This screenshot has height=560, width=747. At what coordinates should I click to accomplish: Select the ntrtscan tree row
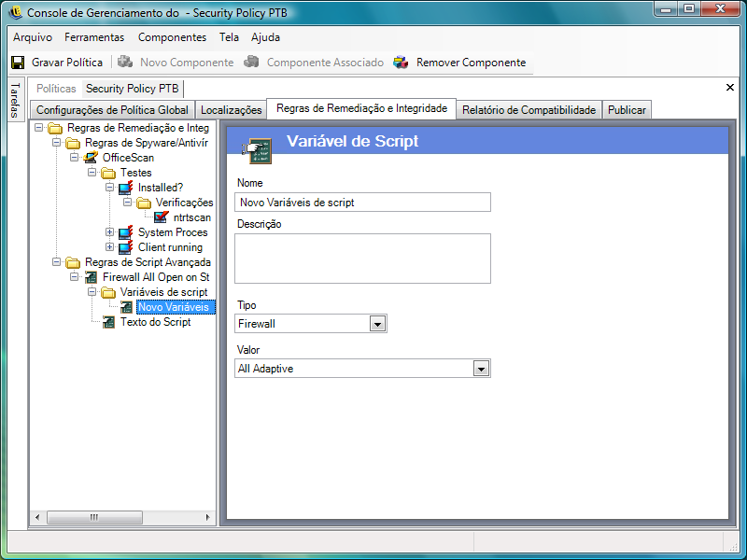click(x=192, y=217)
